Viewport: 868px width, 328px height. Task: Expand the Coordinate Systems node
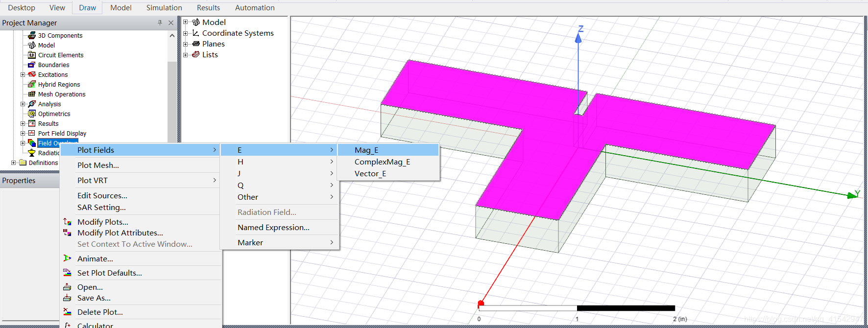click(186, 33)
